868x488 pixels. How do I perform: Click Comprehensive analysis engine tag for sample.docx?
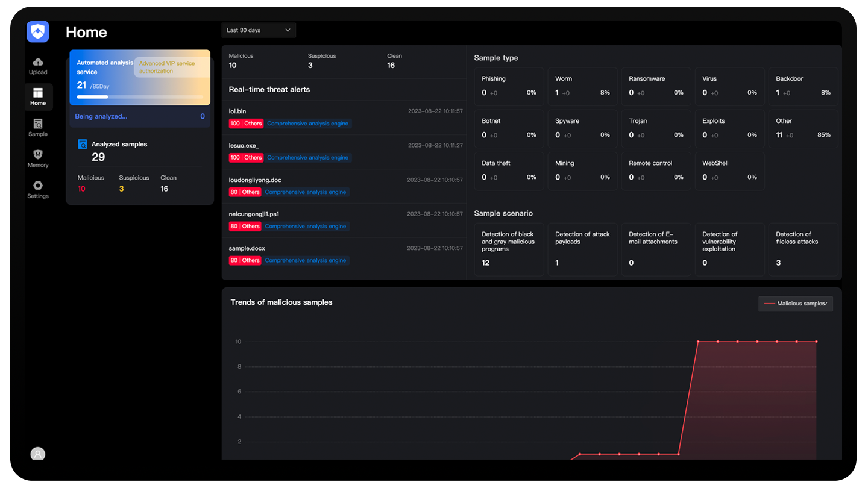pos(306,261)
